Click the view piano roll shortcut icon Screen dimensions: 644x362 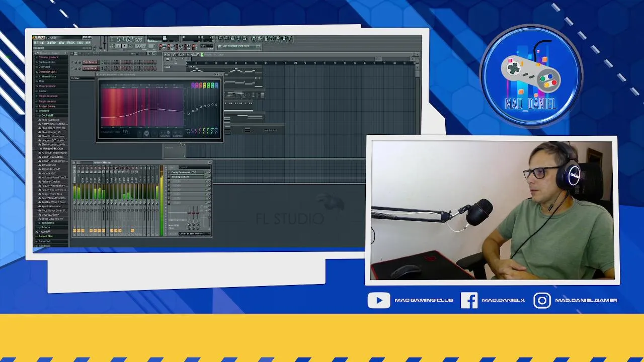(232, 38)
